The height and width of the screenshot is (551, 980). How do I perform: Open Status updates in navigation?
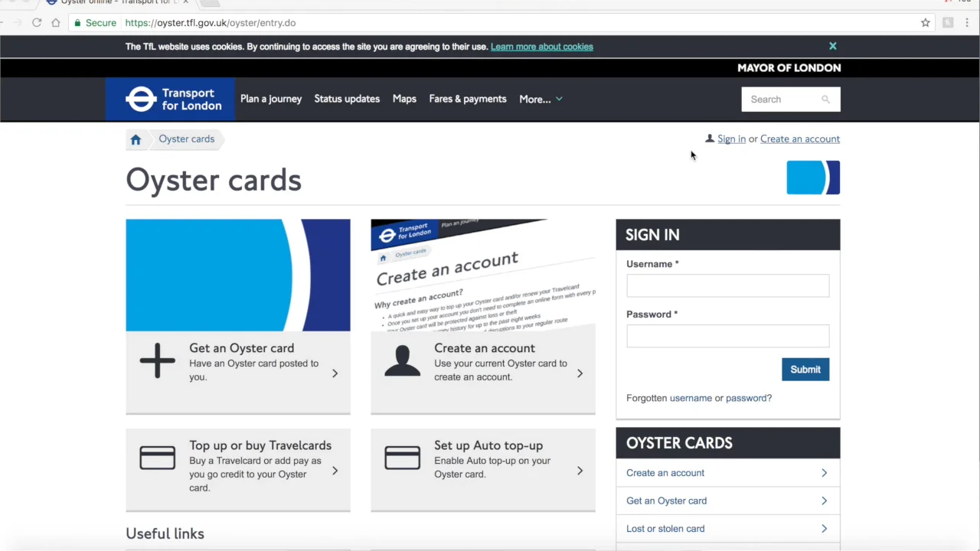coord(347,99)
